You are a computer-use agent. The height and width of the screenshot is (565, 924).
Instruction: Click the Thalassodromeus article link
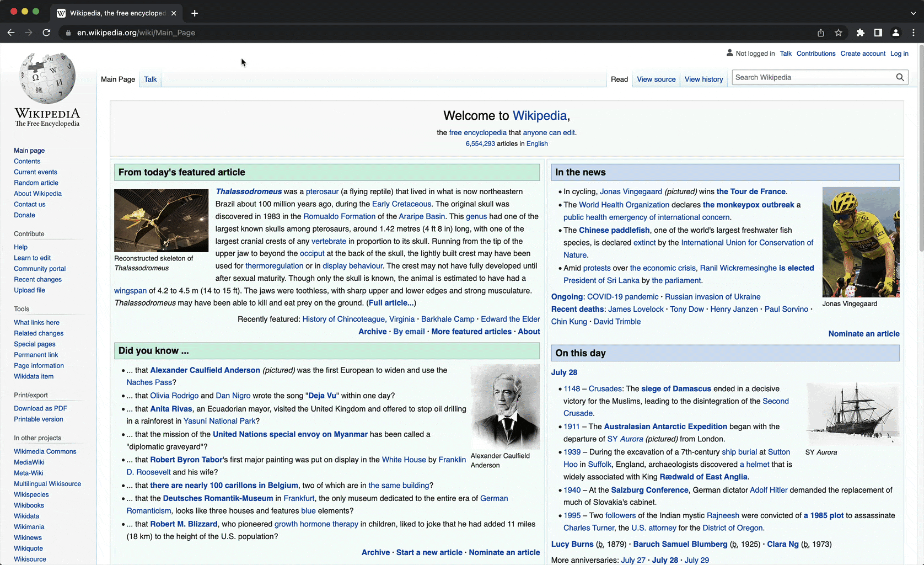tap(249, 191)
